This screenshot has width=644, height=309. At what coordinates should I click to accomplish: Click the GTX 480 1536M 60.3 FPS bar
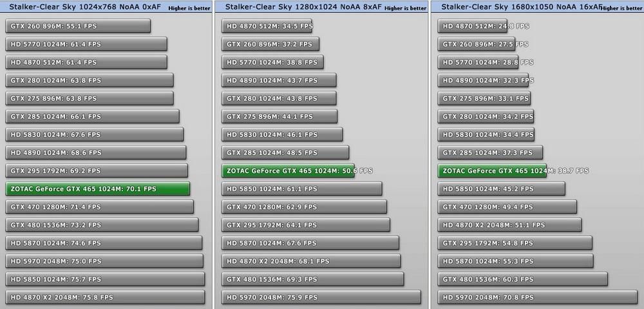523,279
